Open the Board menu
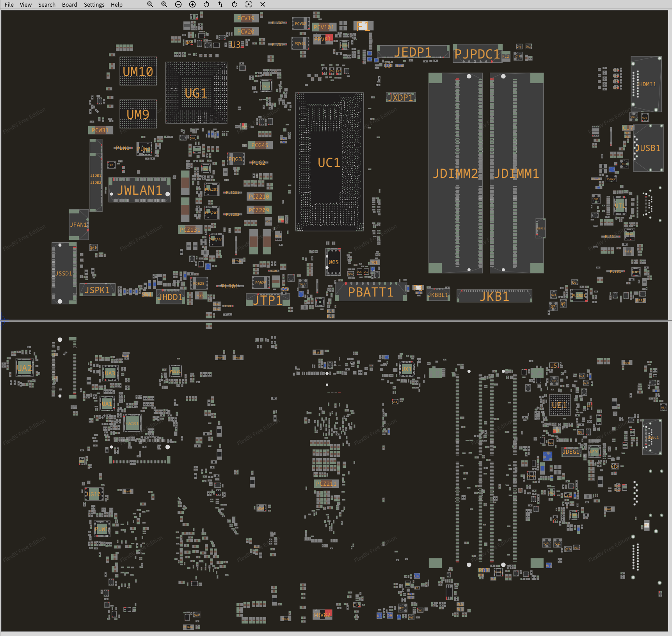 [69, 5]
